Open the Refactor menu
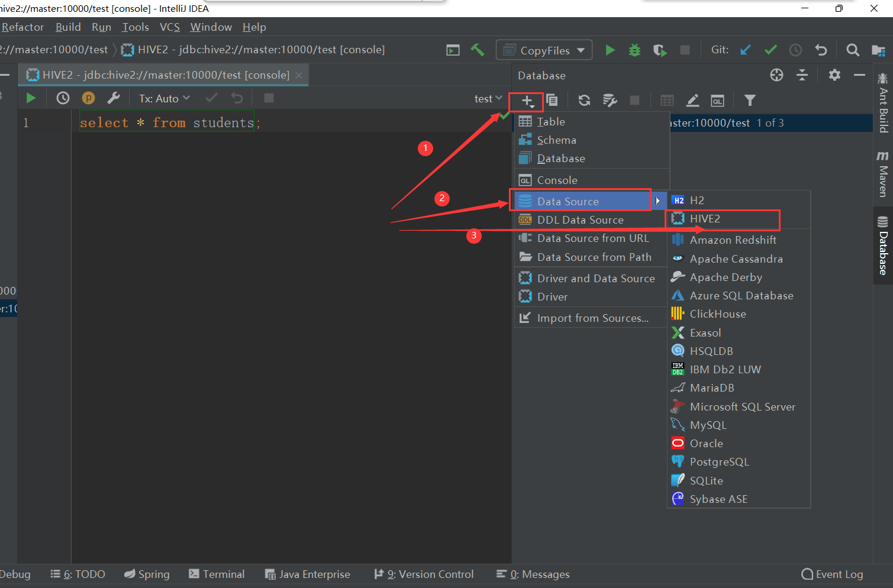 pyautogui.click(x=22, y=27)
